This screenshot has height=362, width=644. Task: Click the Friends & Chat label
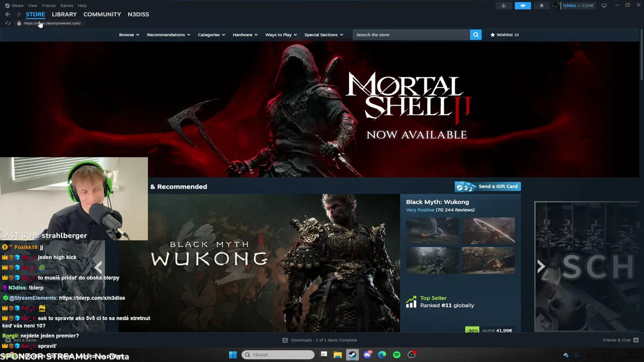point(617,340)
